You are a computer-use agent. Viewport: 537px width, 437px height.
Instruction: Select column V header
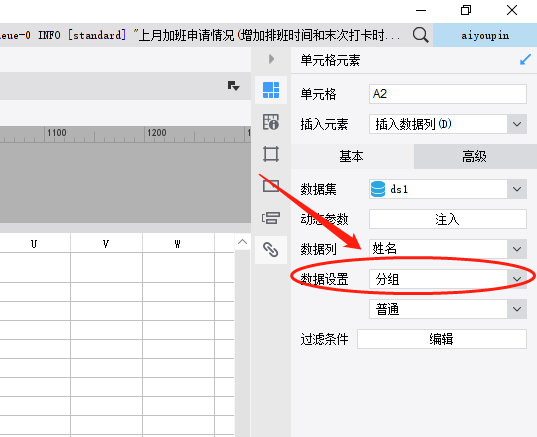(106, 244)
